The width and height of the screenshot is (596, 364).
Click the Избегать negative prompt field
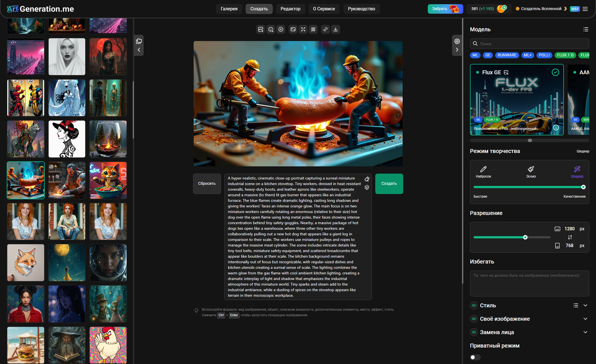tap(529, 283)
